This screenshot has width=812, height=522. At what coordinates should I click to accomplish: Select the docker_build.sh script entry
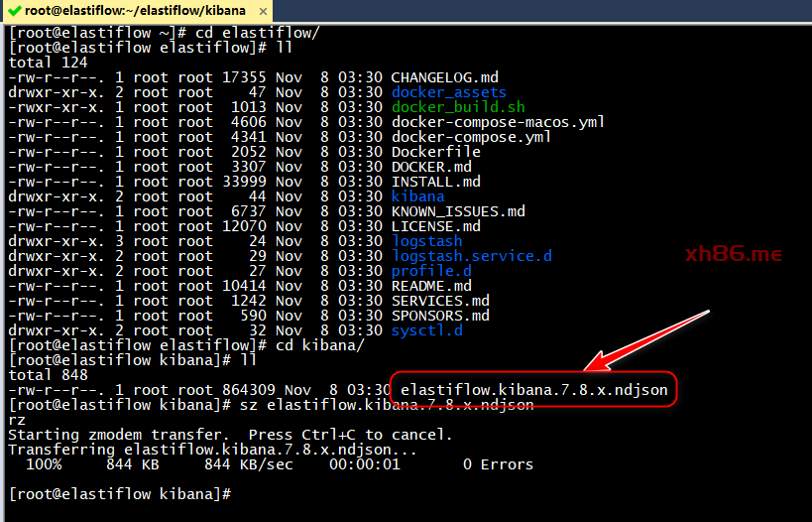[457, 107]
